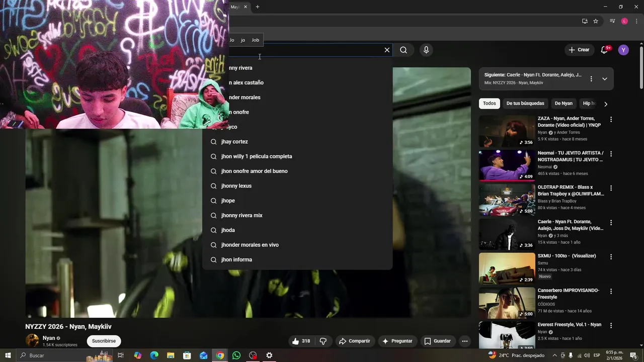The height and width of the screenshot is (362, 644).
Task: Show hidden tray icons chevron
Action: coord(555,355)
